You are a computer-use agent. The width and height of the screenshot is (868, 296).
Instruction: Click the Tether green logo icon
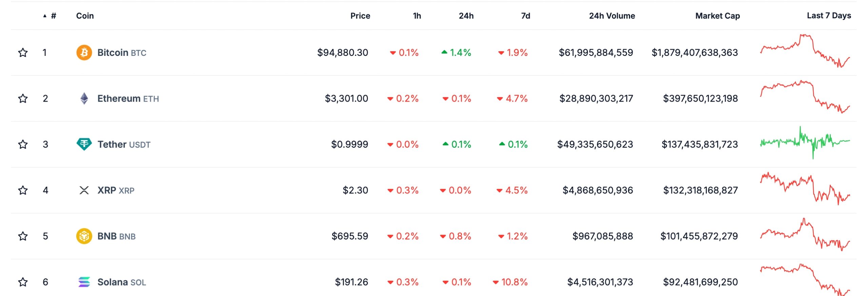point(84,144)
